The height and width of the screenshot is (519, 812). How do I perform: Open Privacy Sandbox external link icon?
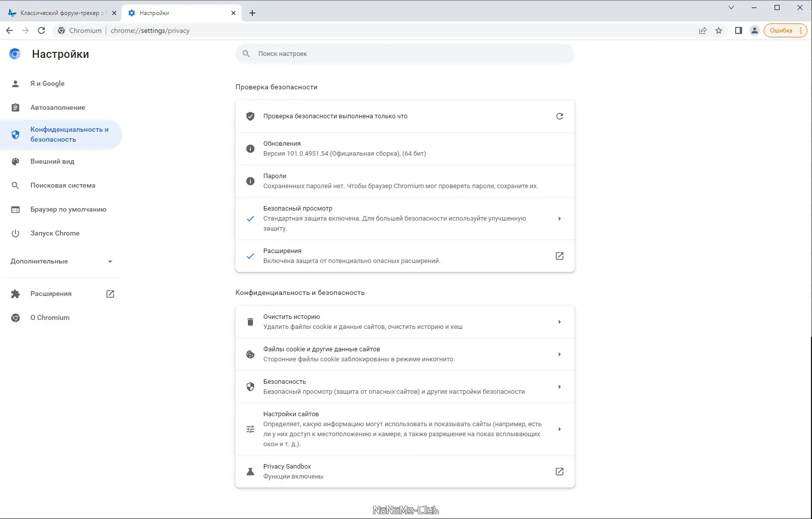point(560,472)
